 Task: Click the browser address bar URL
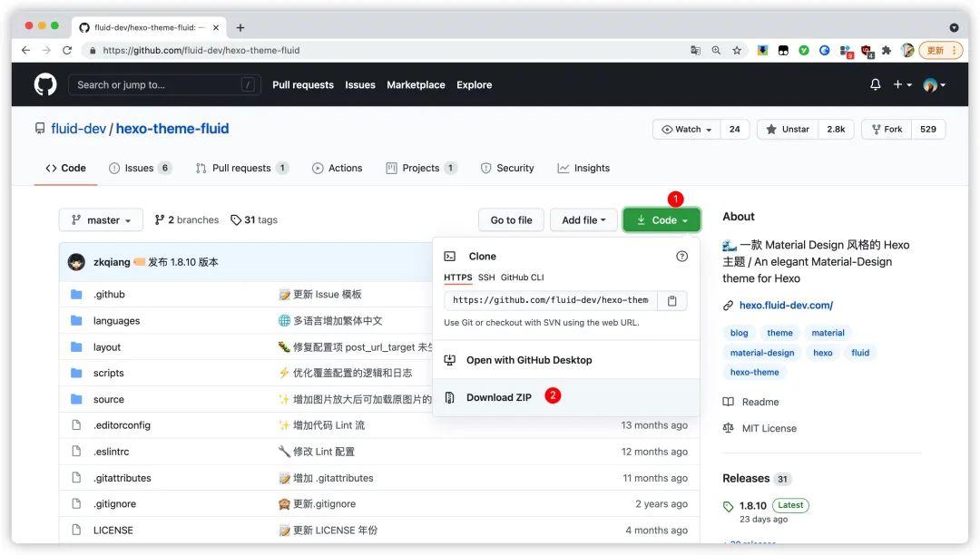tap(201, 51)
